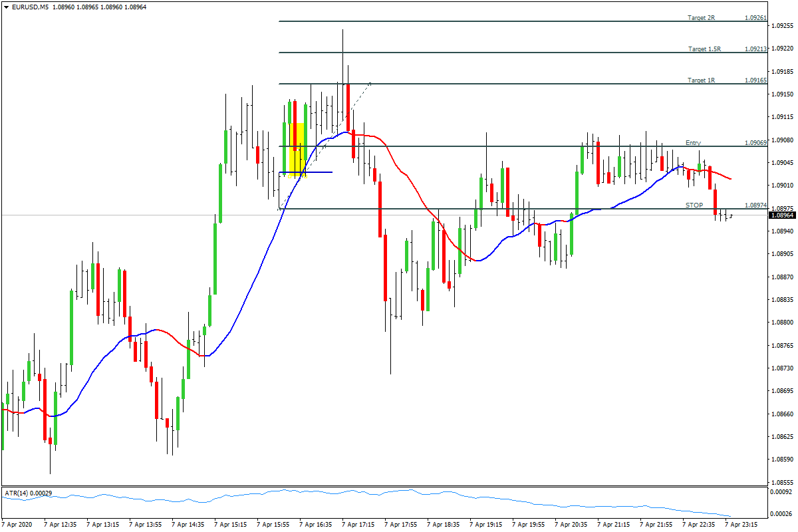Viewport: 798px width, 532px height.
Task: Select the short blue horizontal line segment
Action: [x=306, y=173]
